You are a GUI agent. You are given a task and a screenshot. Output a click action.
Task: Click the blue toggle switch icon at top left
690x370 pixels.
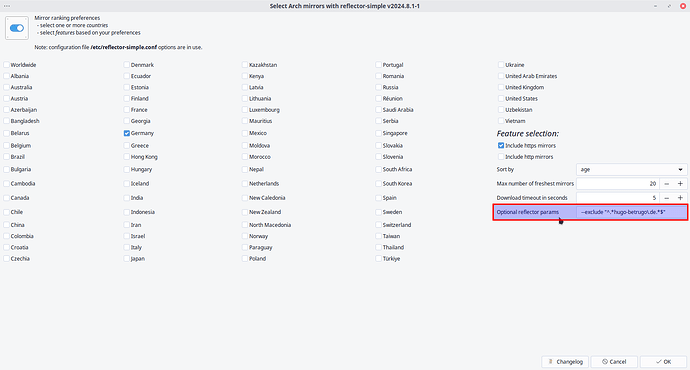(17, 28)
